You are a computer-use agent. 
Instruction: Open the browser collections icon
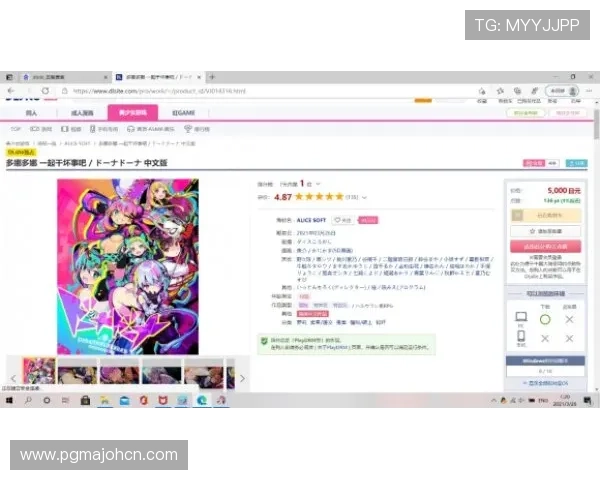517,91
